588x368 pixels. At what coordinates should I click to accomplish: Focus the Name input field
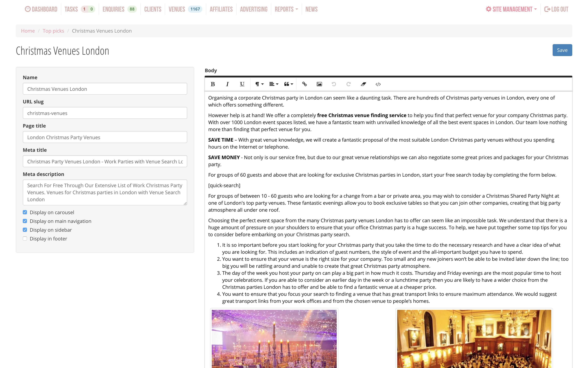pyautogui.click(x=105, y=89)
